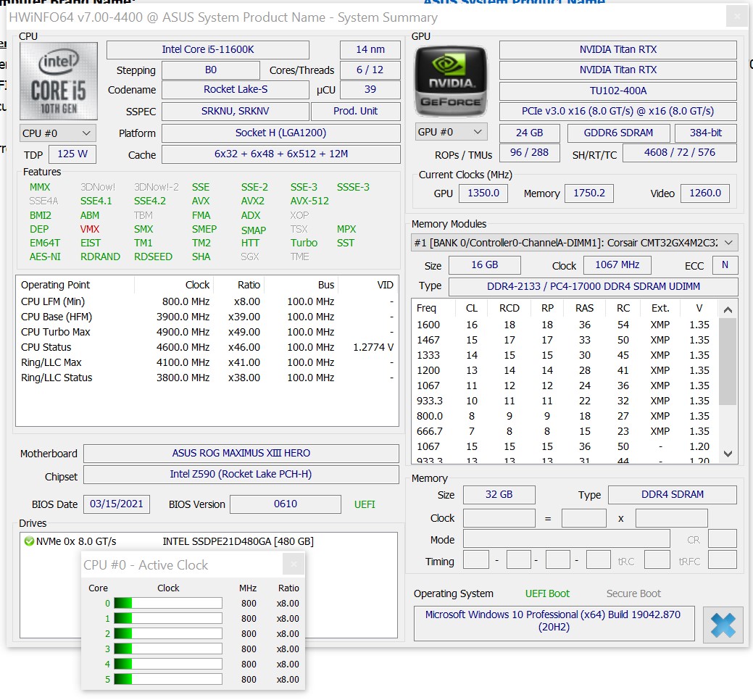753x700 pixels.
Task: Click scroll up arrow in memory timings table
Action: tap(728, 309)
